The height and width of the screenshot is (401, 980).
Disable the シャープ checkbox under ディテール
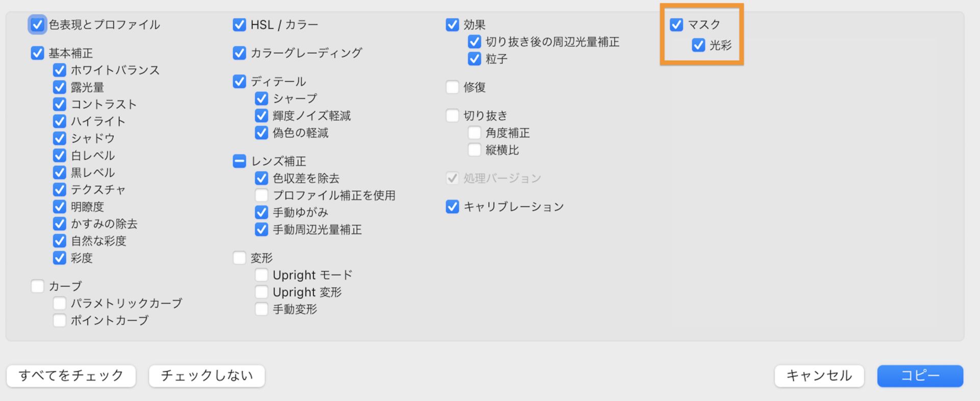(x=261, y=98)
